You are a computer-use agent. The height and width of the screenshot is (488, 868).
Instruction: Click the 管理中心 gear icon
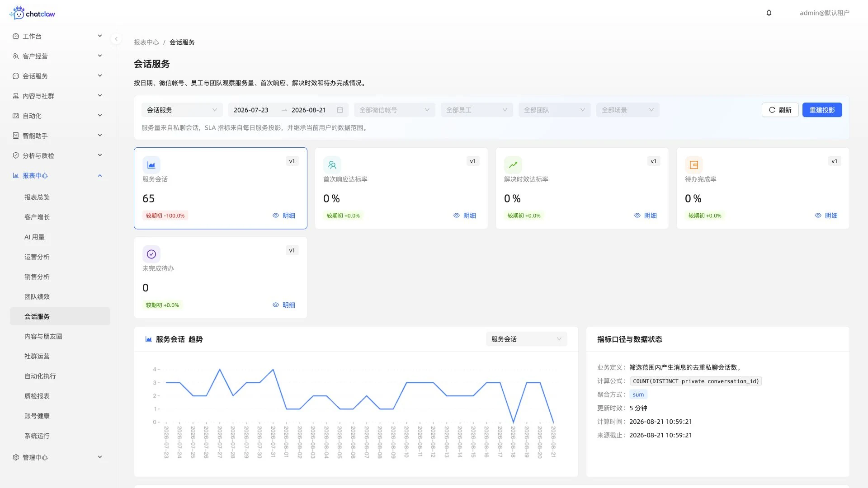(x=16, y=457)
